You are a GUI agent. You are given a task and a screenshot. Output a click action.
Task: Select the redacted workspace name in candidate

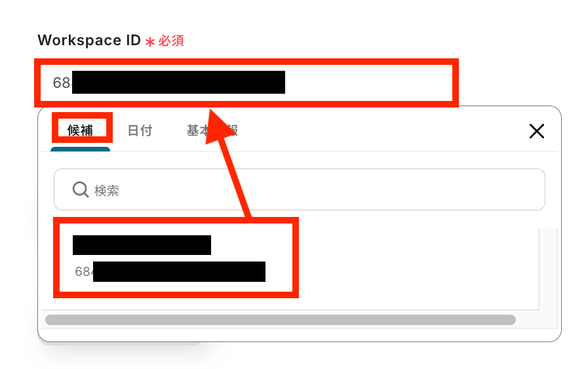[x=142, y=245]
